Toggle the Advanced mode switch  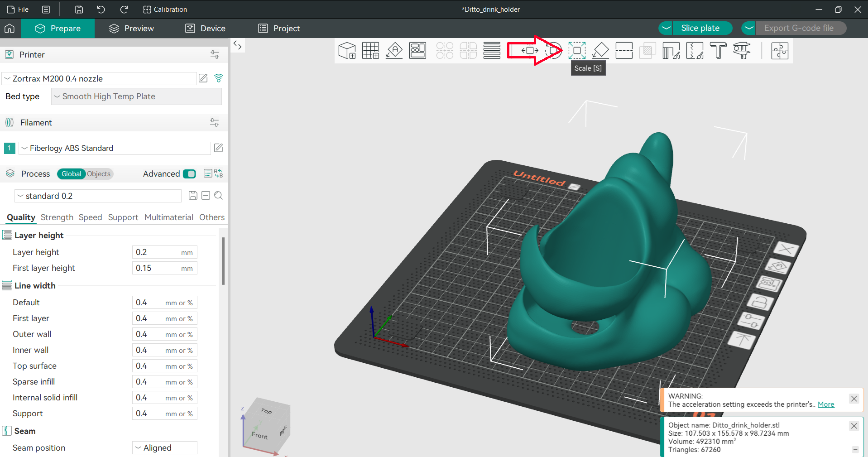[x=189, y=174]
